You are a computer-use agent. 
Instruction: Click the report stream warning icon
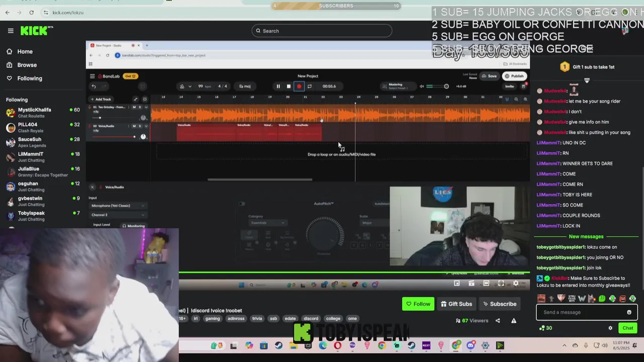point(514,321)
